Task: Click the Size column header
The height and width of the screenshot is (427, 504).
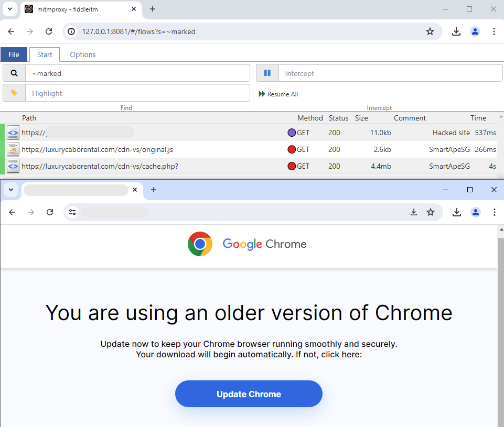Action: pyautogui.click(x=361, y=118)
